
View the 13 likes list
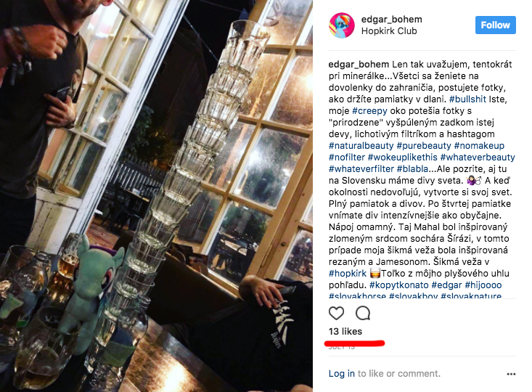(345, 331)
